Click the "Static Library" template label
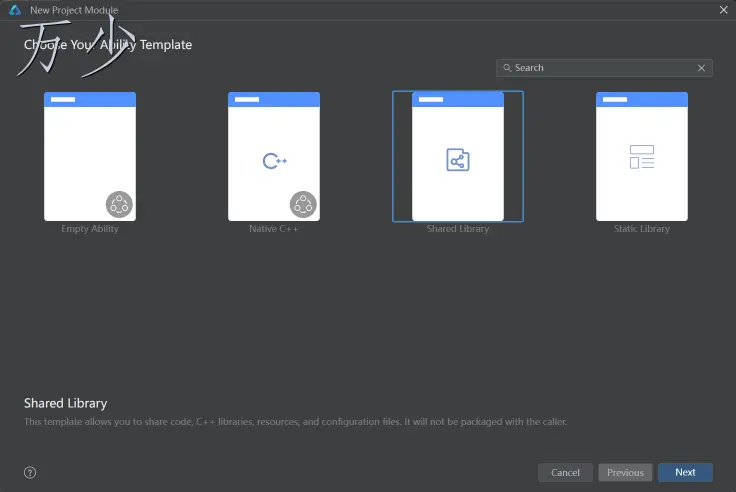 [642, 229]
